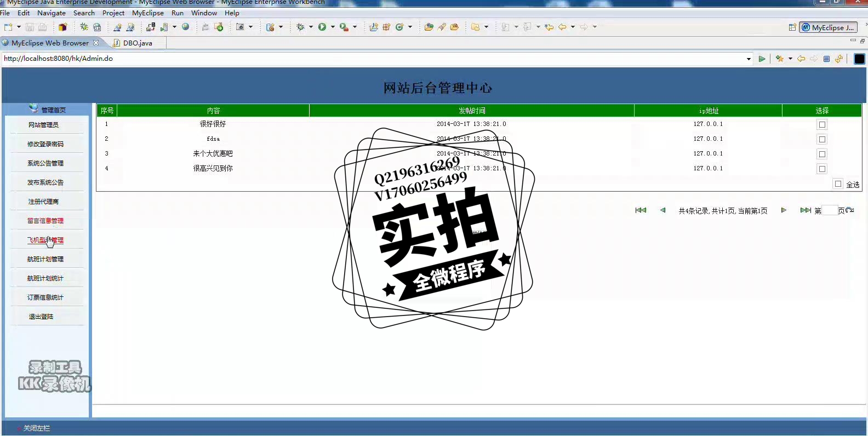This screenshot has height=436, width=868.
Task: Click the next-page pagination arrow
Action: click(784, 210)
